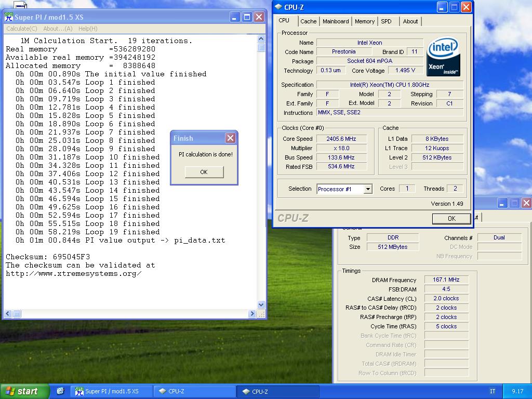Click the IT language indicator in tray
This screenshot has height=399, width=532.
[493, 391]
